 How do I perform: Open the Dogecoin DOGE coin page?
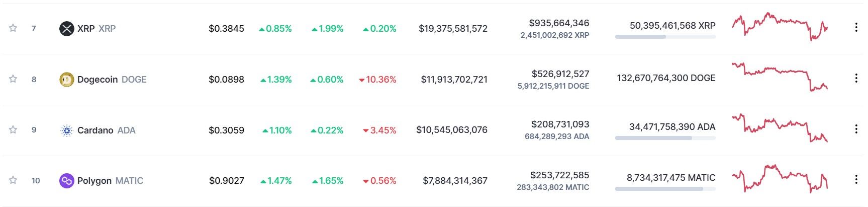coord(112,80)
